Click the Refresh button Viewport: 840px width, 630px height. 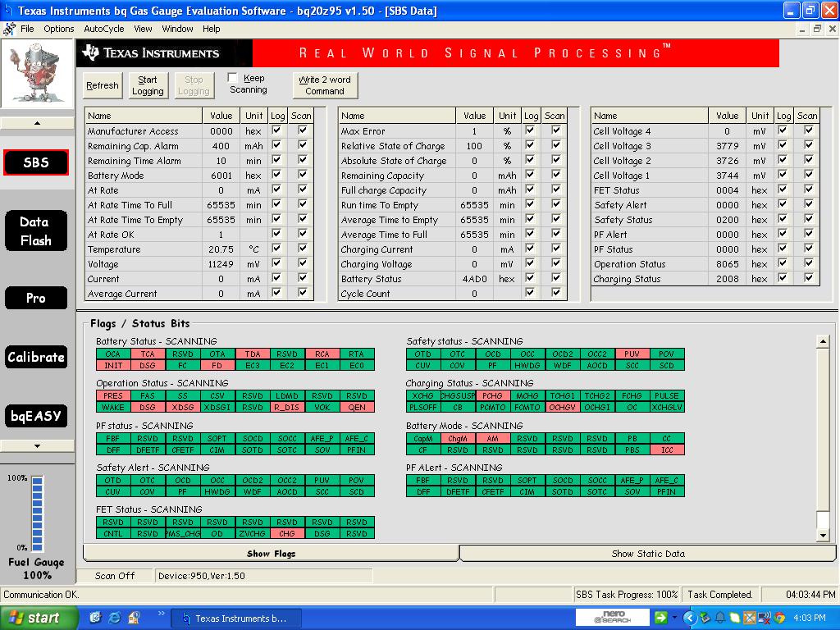[x=103, y=85]
